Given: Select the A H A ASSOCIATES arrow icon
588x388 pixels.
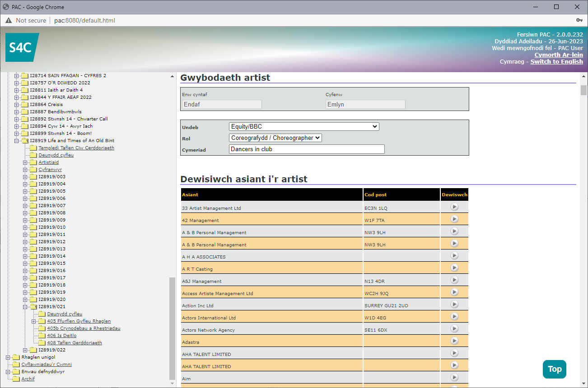Looking at the screenshot, I should click(x=454, y=255).
